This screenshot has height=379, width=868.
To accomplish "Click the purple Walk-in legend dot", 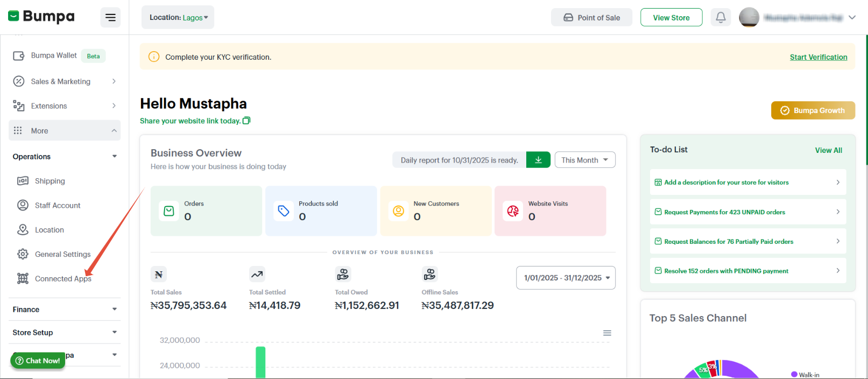I will 794,375.
